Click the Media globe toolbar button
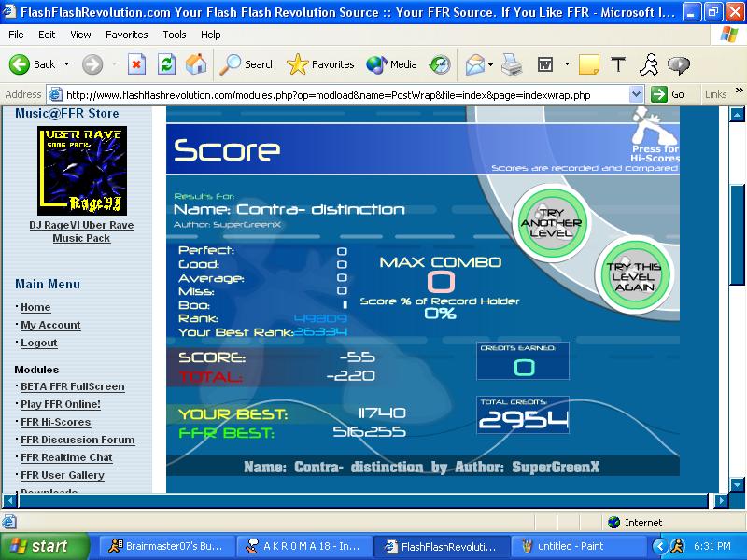The width and height of the screenshot is (747, 560). 391,64
